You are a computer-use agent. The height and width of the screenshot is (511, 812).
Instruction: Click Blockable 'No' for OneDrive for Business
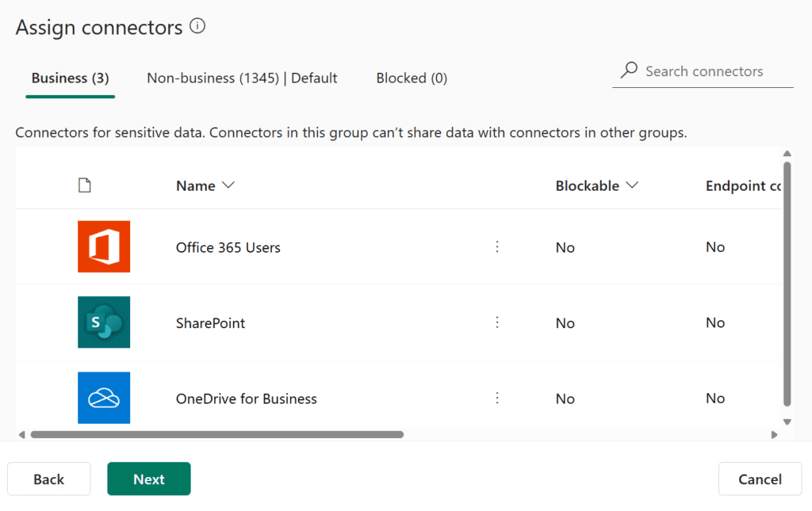(x=565, y=399)
